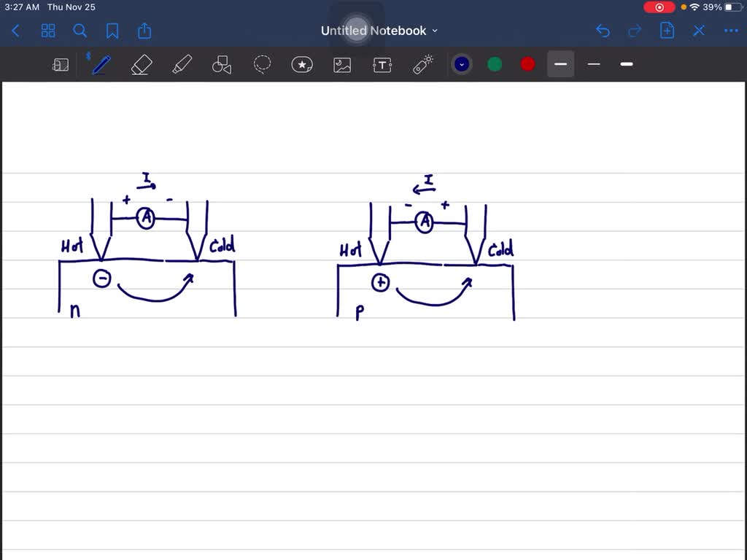Open the favorites sticker tool
This screenshot has height=560, width=747.
click(x=302, y=64)
